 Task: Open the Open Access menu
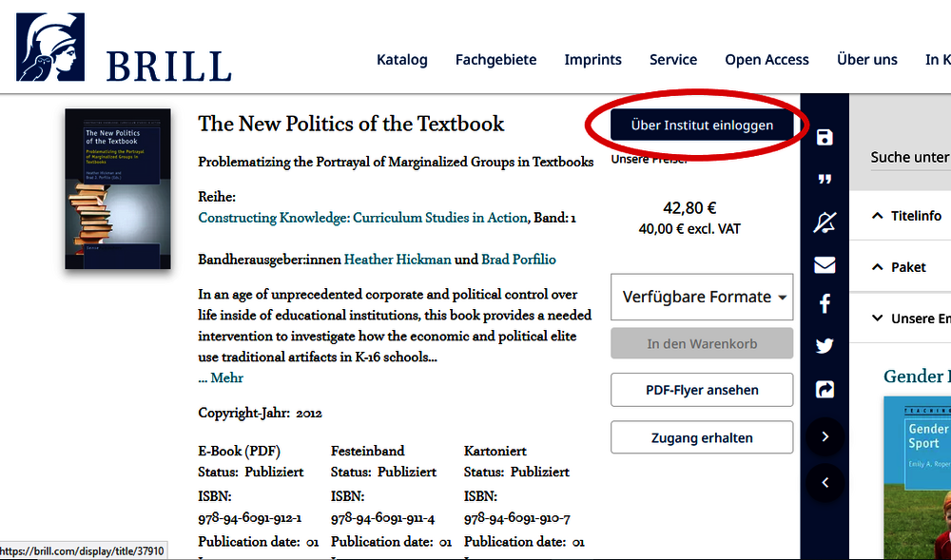click(x=767, y=59)
